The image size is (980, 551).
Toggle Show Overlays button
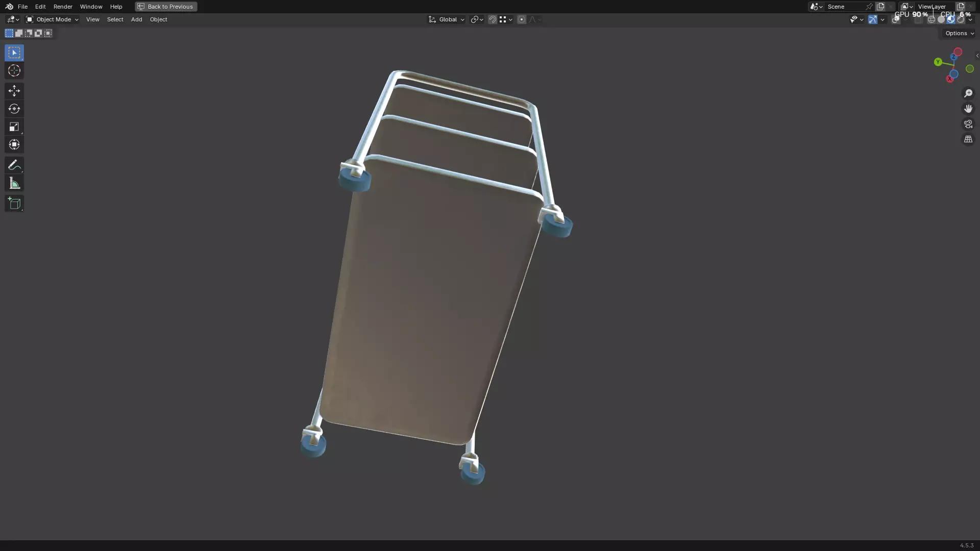[895, 19]
